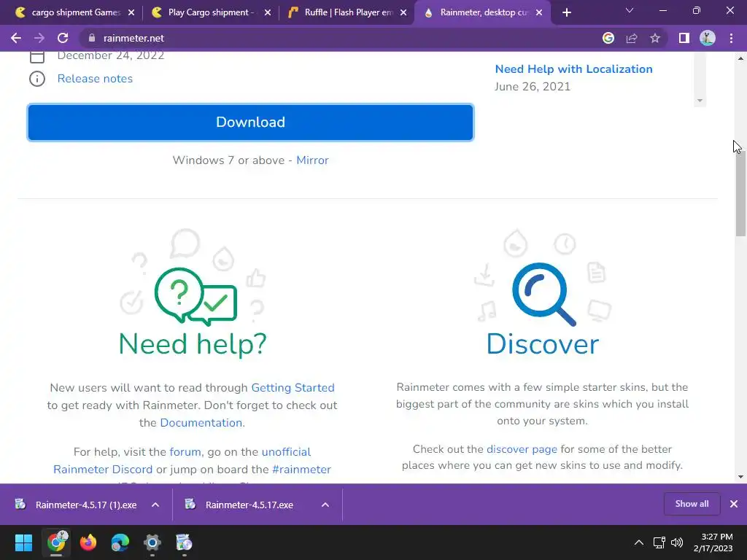Open the Documentation link

(x=201, y=423)
